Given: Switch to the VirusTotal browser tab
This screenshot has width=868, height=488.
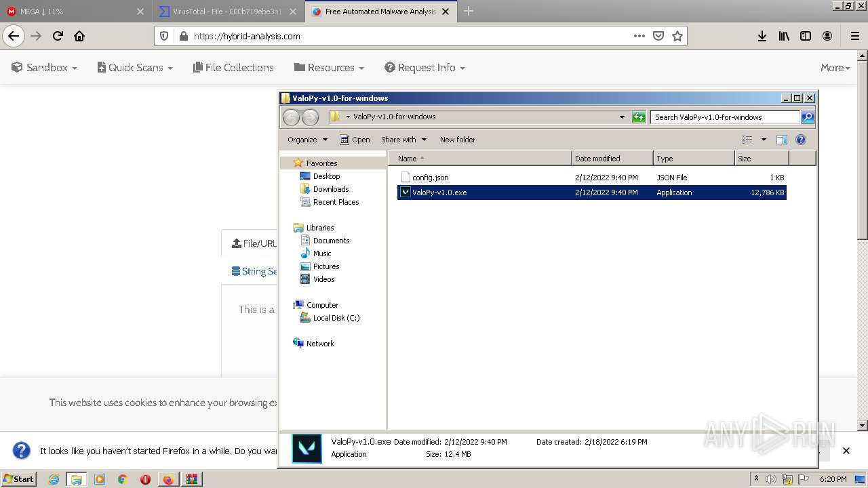Looking at the screenshot, I should [x=228, y=12].
